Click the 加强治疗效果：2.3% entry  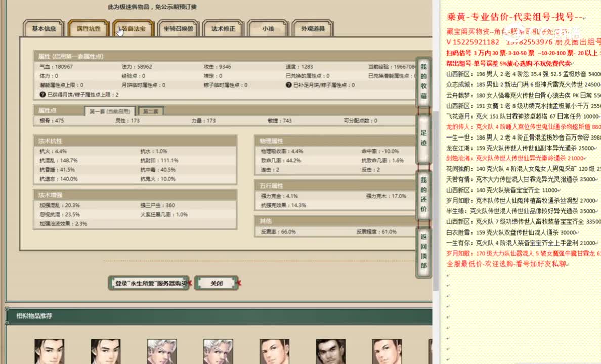[x=63, y=224]
